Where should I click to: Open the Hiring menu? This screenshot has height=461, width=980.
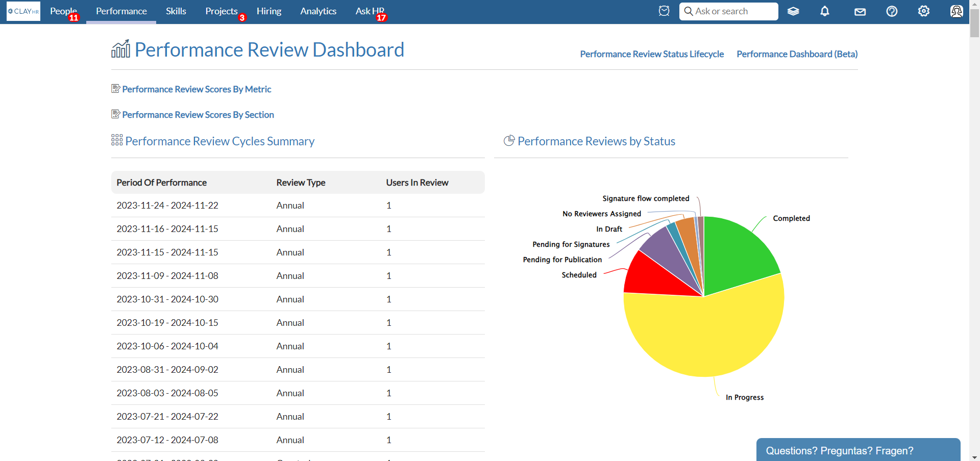pos(269,11)
